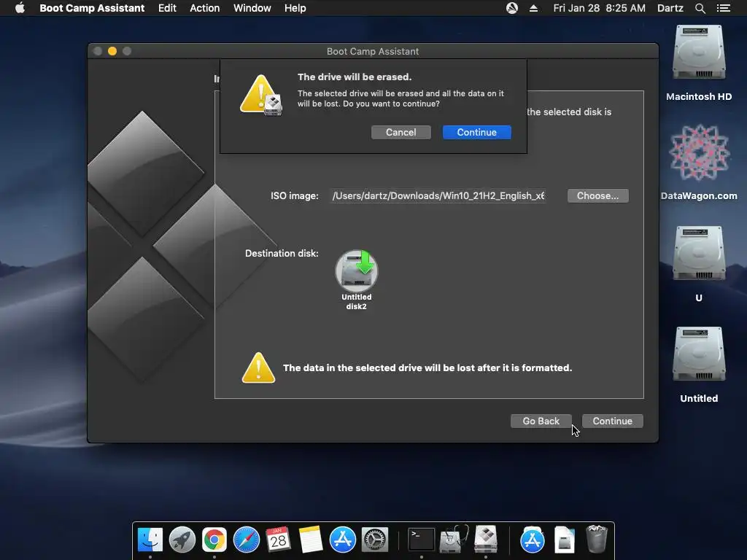Open System Preferences from the Dock
Image resolution: width=747 pixels, height=560 pixels.
click(375, 540)
